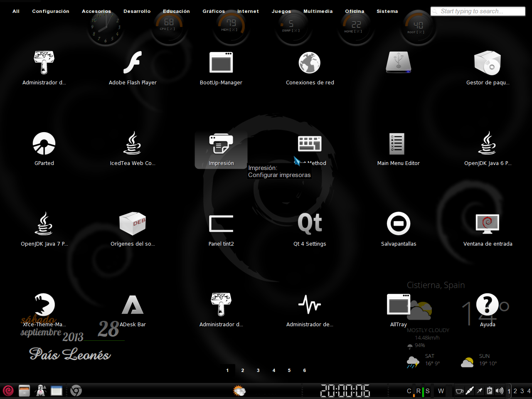Go to launcher page 4
The width and height of the screenshot is (532, 399).
tap(274, 370)
